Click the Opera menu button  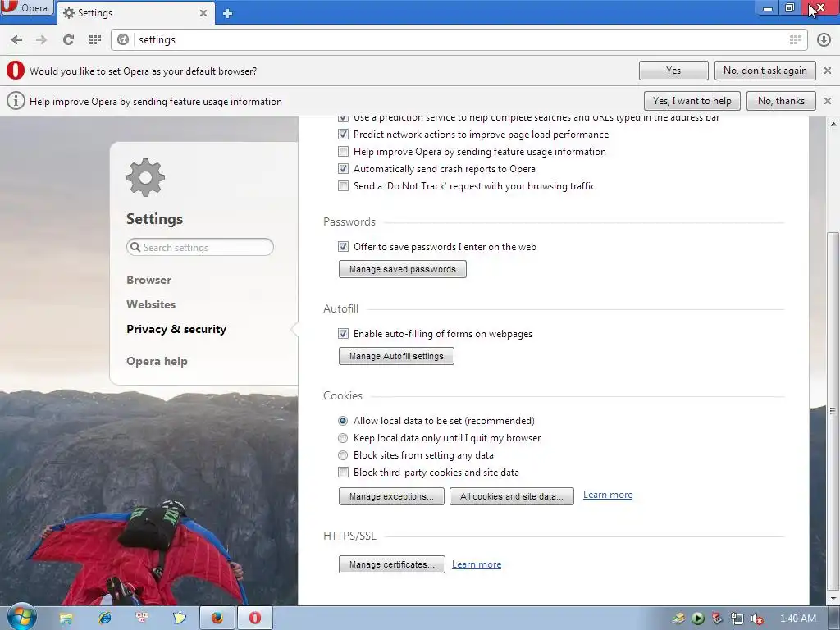[x=26, y=8]
